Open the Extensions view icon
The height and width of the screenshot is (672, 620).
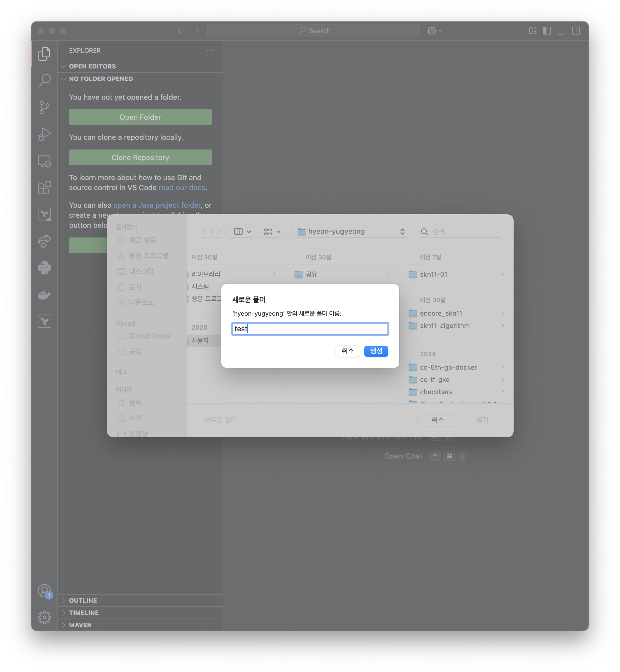44,188
